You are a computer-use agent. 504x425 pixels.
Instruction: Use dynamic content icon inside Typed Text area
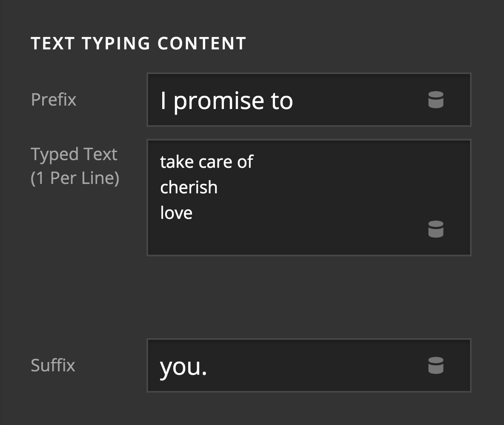436,230
